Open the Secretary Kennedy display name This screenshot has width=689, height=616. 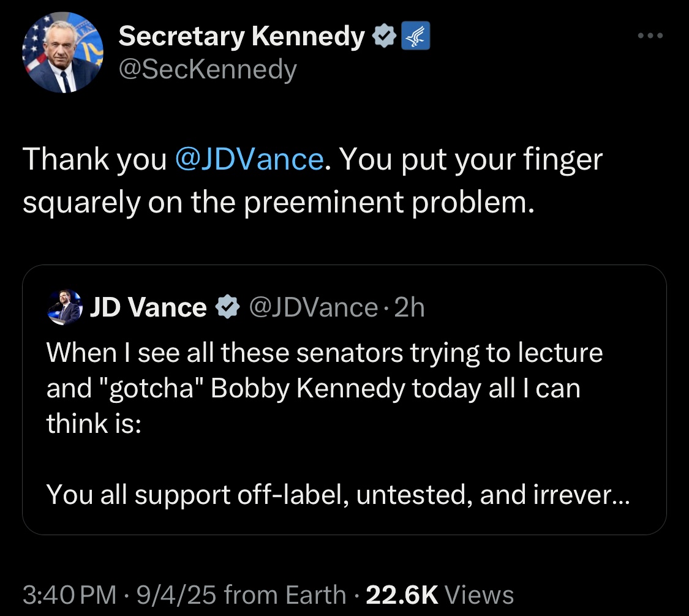point(241,38)
